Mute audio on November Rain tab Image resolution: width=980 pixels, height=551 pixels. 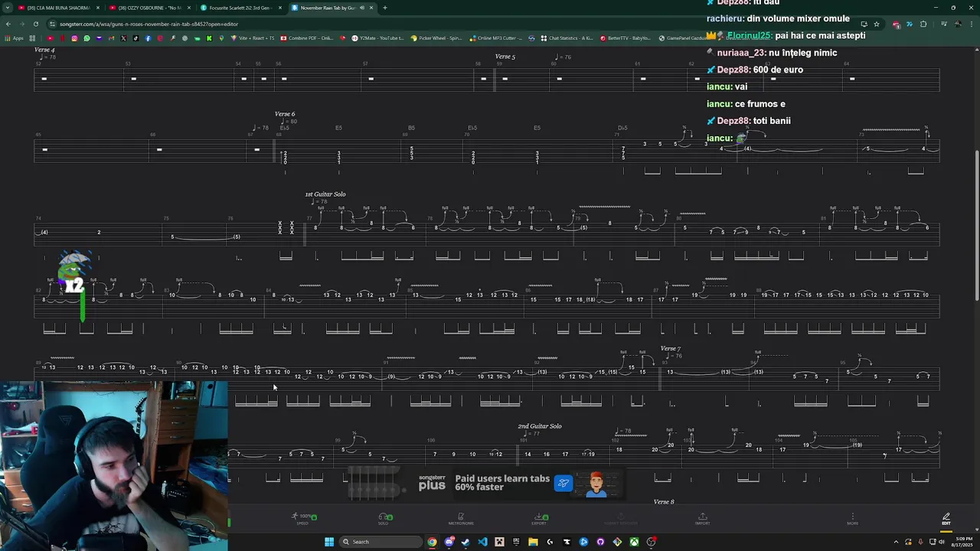tap(362, 8)
